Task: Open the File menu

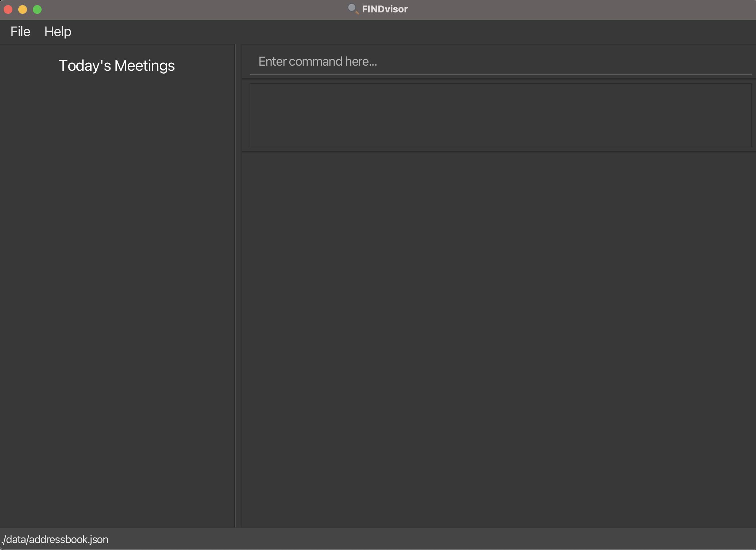Action: pyautogui.click(x=20, y=32)
